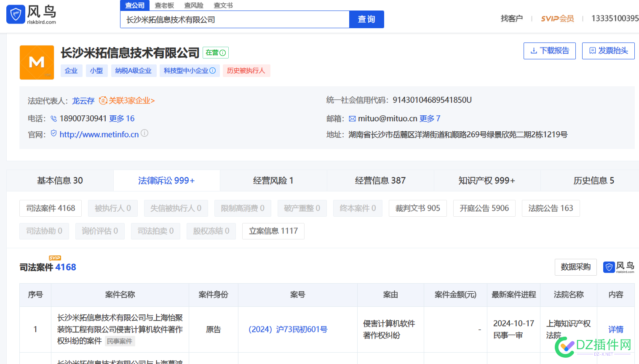Click the blue 查询 button
This screenshot has height=364, width=639.
click(366, 19)
